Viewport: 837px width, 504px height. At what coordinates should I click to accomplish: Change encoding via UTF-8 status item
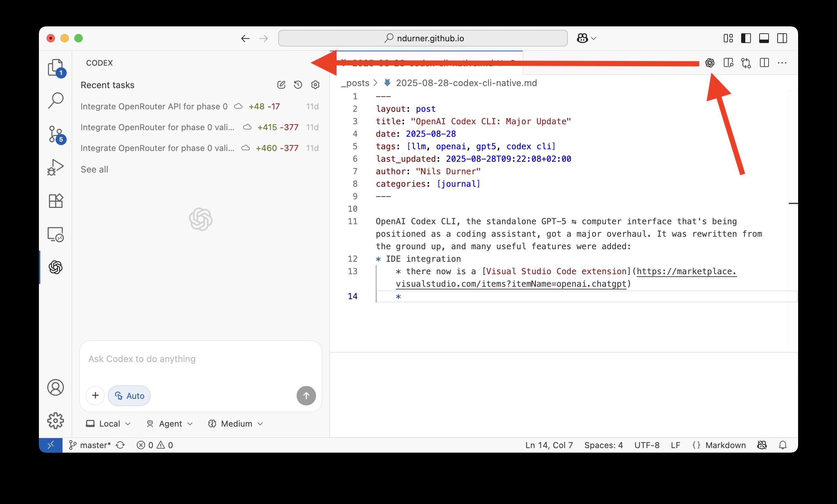pos(647,445)
